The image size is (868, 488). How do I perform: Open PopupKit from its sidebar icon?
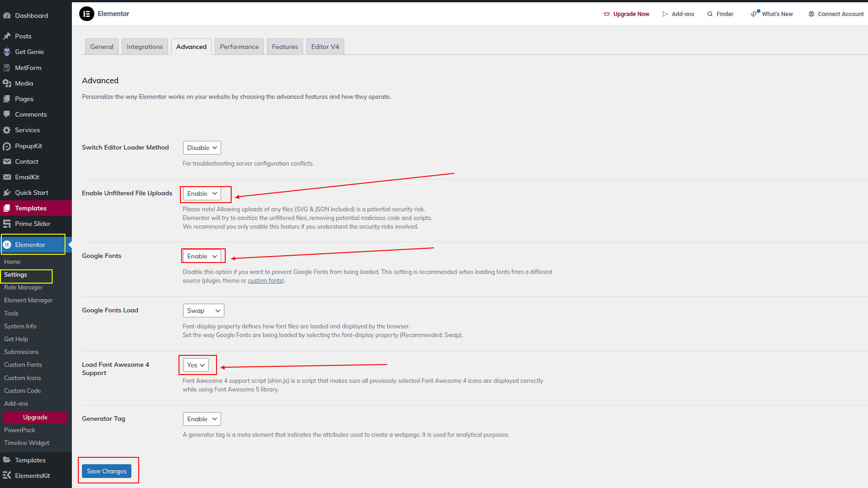point(7,146)
